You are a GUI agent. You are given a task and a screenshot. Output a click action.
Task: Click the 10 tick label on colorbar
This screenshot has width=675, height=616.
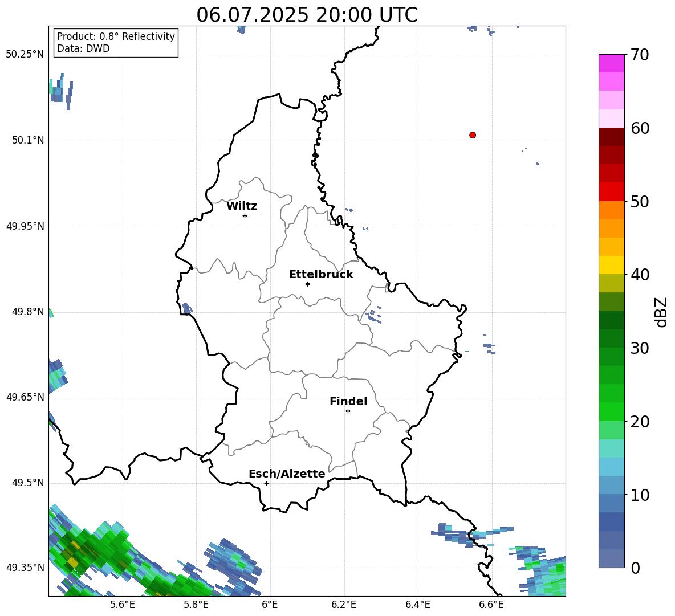[640, 495]
